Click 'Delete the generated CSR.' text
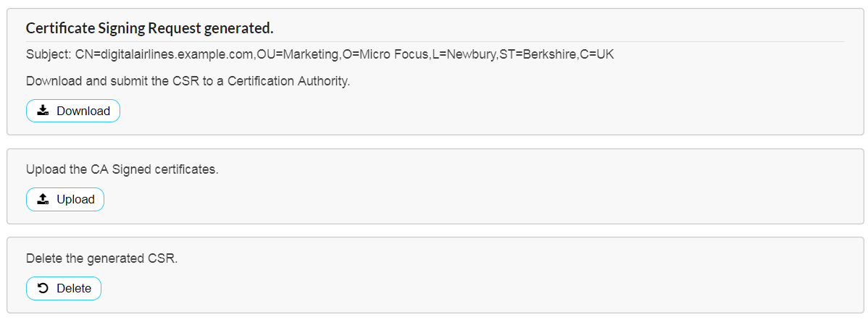 click(101, 258)
